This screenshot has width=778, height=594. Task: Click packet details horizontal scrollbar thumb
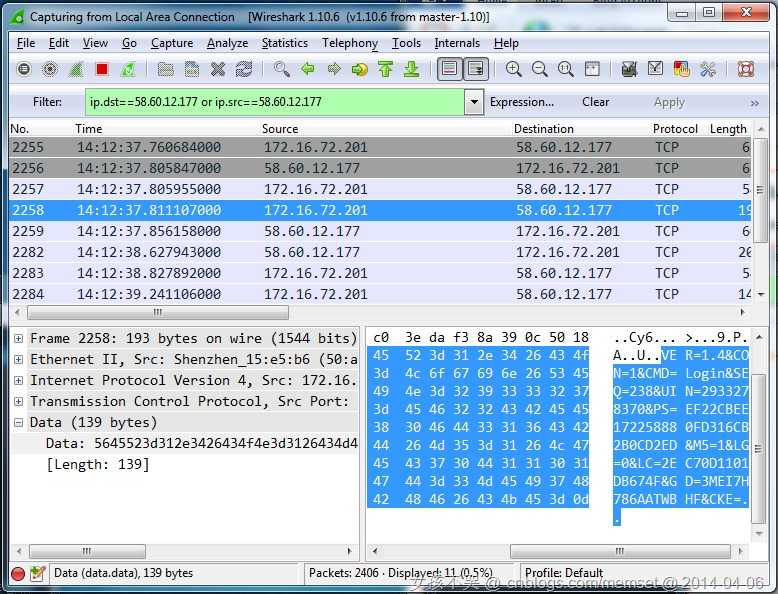point(87,551)
